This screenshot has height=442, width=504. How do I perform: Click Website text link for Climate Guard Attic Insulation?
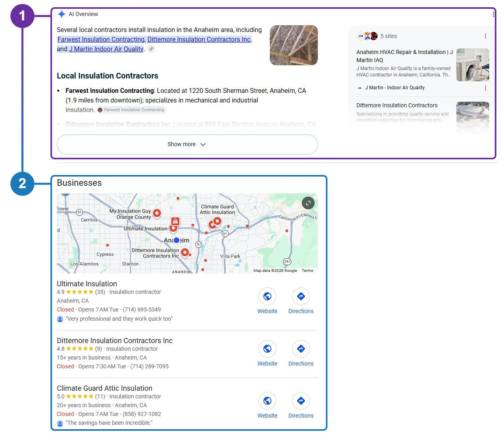click(267, 416)
